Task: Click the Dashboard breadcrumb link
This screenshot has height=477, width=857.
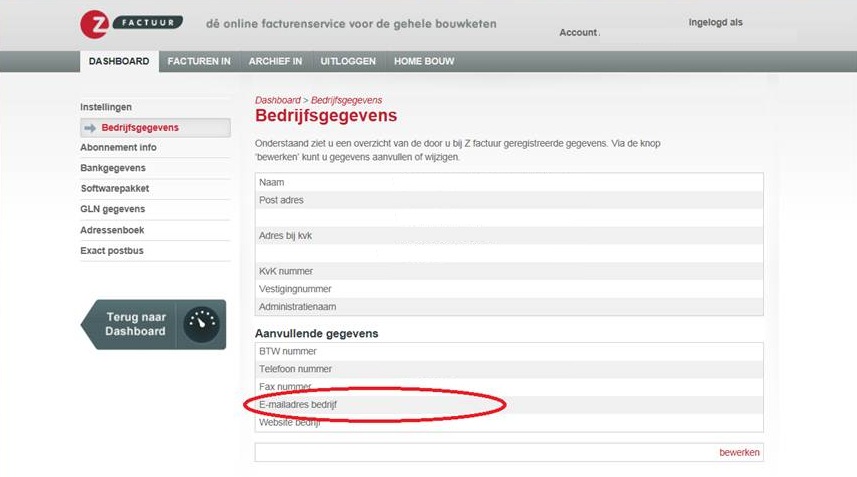Action: point(277,101)
